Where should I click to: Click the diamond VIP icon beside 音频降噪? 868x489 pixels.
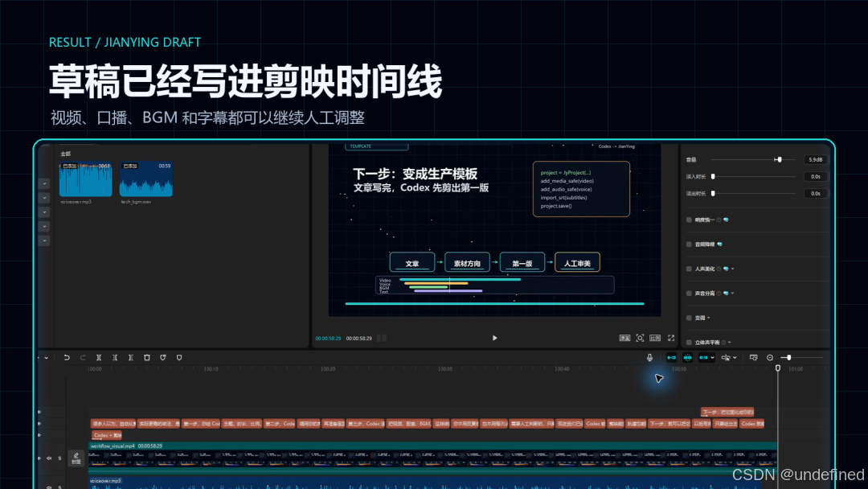(x=719, y=244)
